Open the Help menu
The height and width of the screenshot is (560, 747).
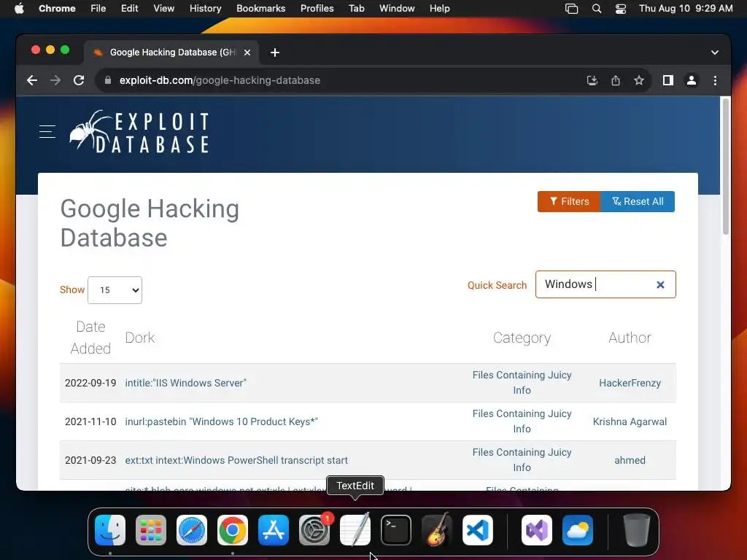(x=439, y=9)
